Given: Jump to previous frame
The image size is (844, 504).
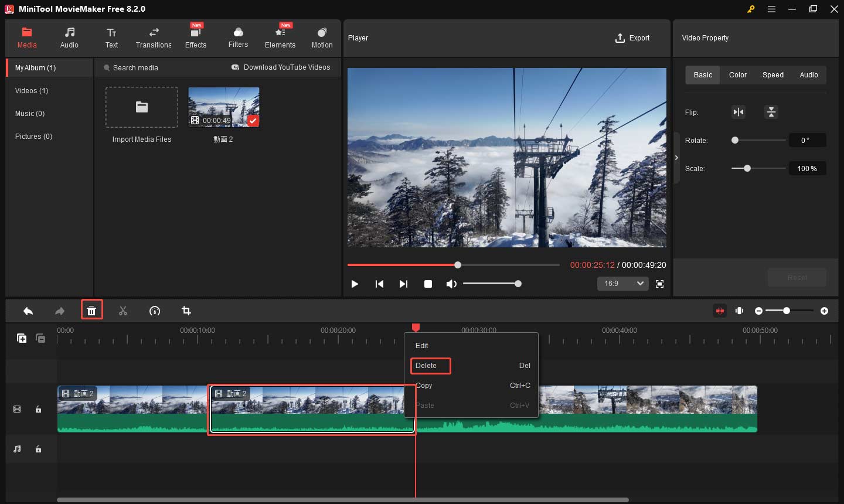Looking at the screenshot, I should coord(379,284).
